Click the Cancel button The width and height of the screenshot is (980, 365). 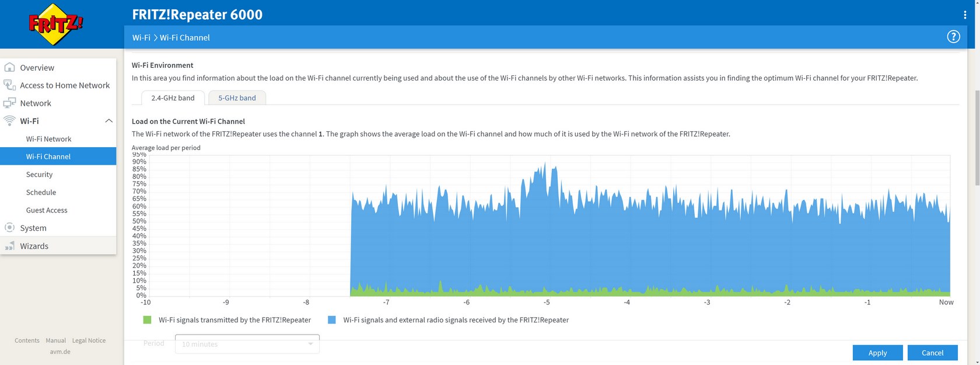[x=932, y=353]
